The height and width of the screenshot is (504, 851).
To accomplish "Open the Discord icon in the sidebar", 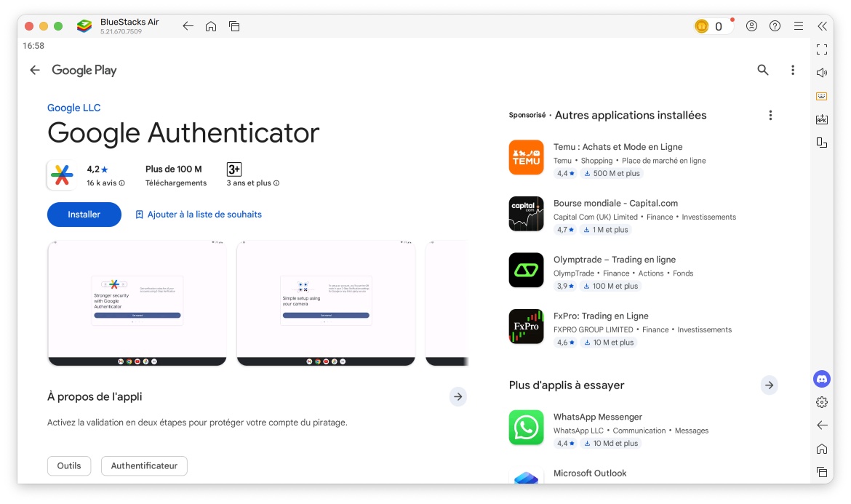I will tap(821, 379).
